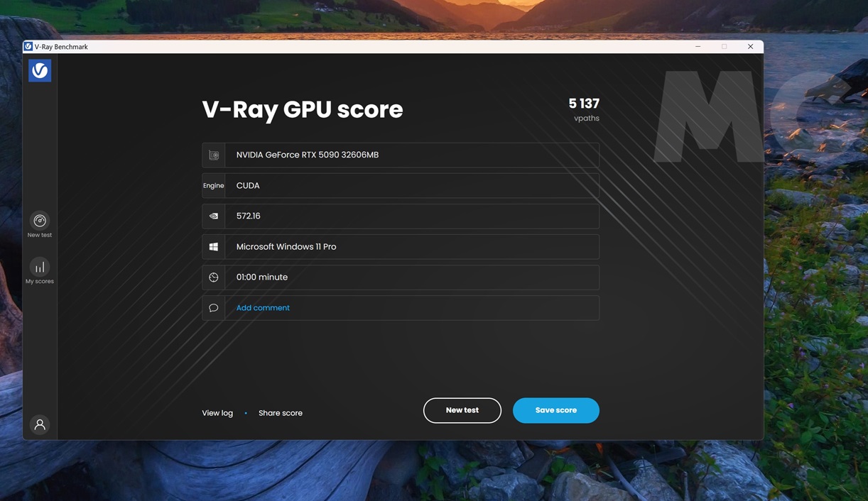Click the Add comment link

pos(263,308)
